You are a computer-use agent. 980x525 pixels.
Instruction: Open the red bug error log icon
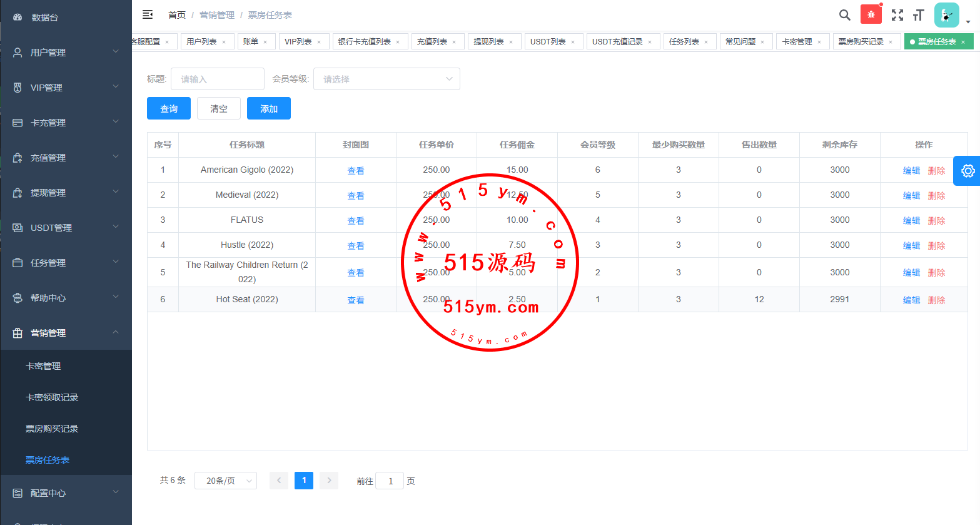click(871, 14)
